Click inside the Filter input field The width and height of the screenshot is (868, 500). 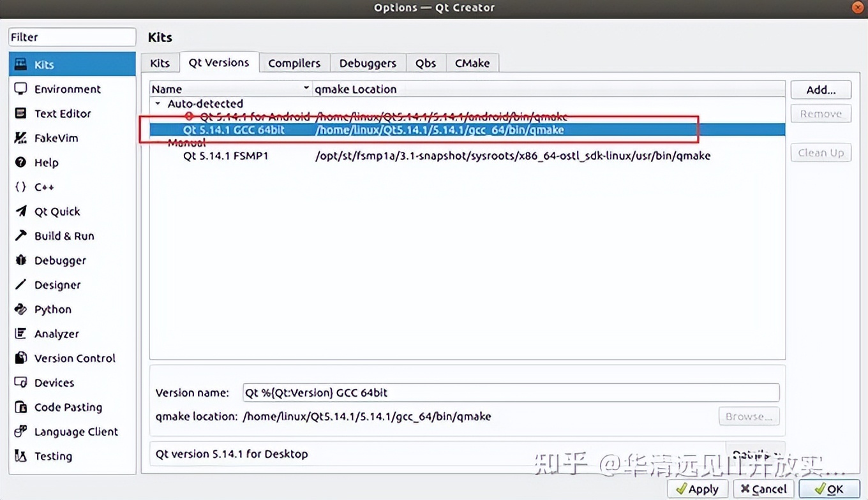[x=71, y=37]
